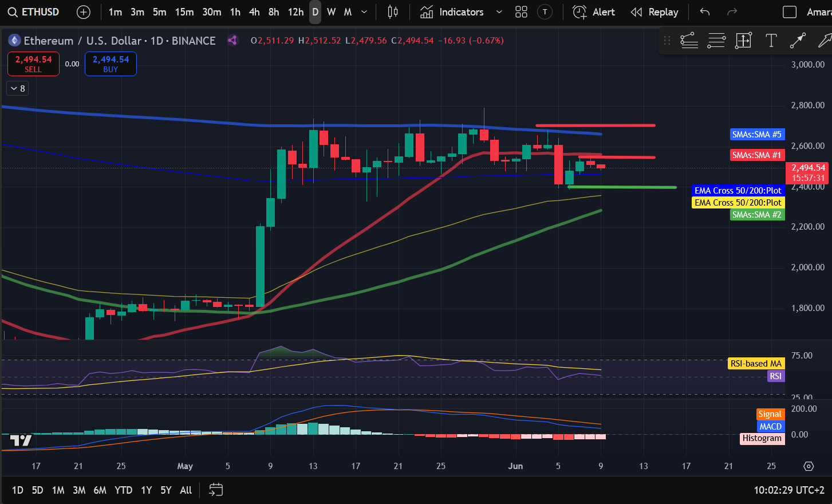832x504 pixels.
Task: Switch to 3m timeframe
Action: tap(137, 12)
